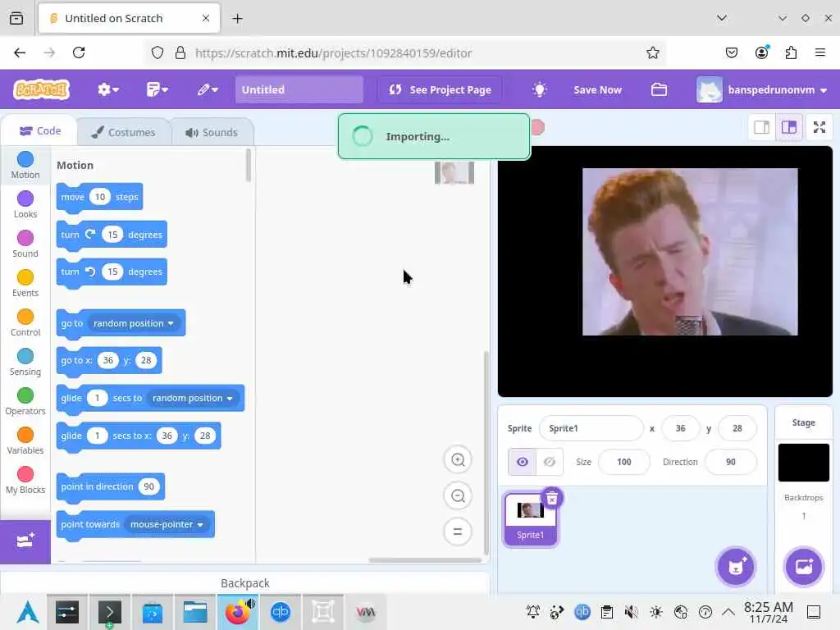Screen dimensions: 840x630
Task: Click the sprite Size field 100
Action: [x=623, y=463]
